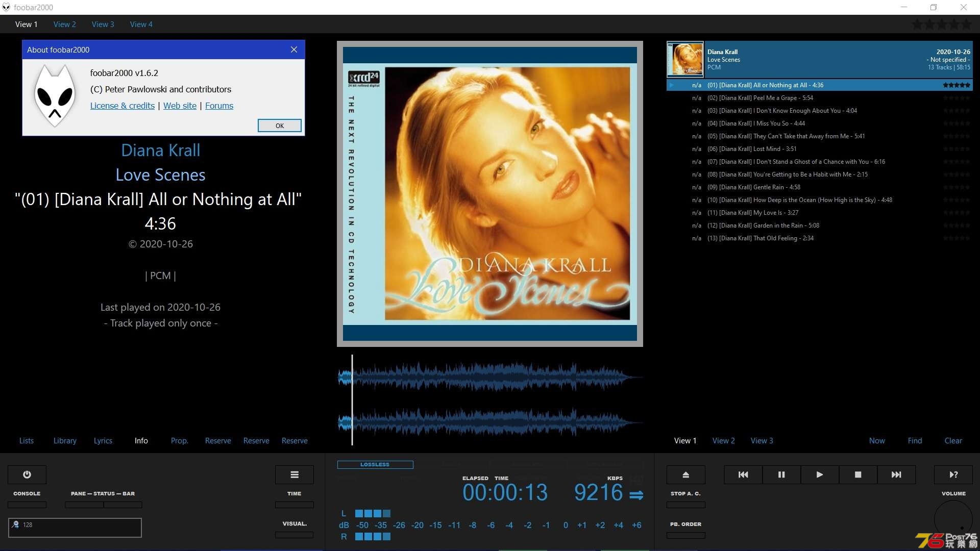Toggle the left bar under PANE — STATUS — BAR
Screen dimensions: 980x551
tap(84, 505)
